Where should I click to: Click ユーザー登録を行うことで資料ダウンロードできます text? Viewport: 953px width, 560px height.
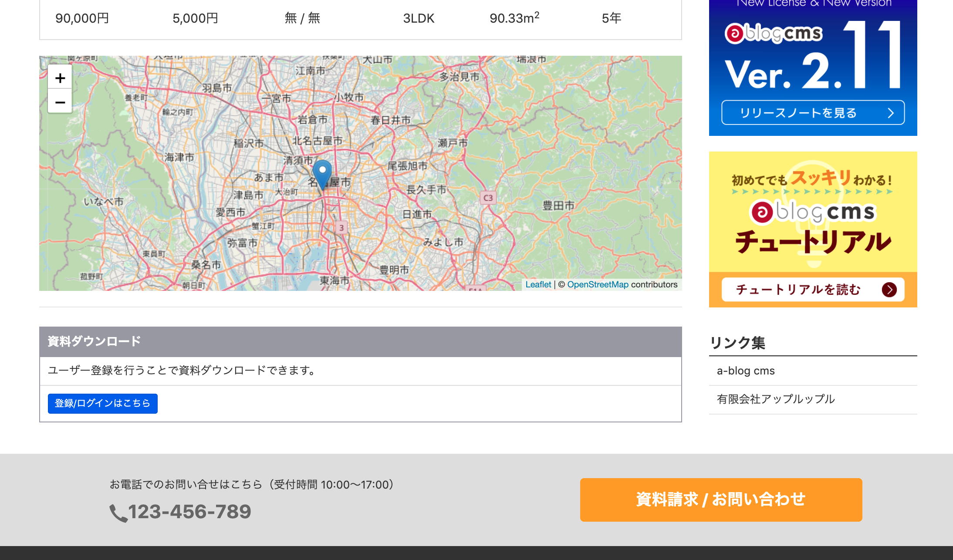(x=181, y=371)
